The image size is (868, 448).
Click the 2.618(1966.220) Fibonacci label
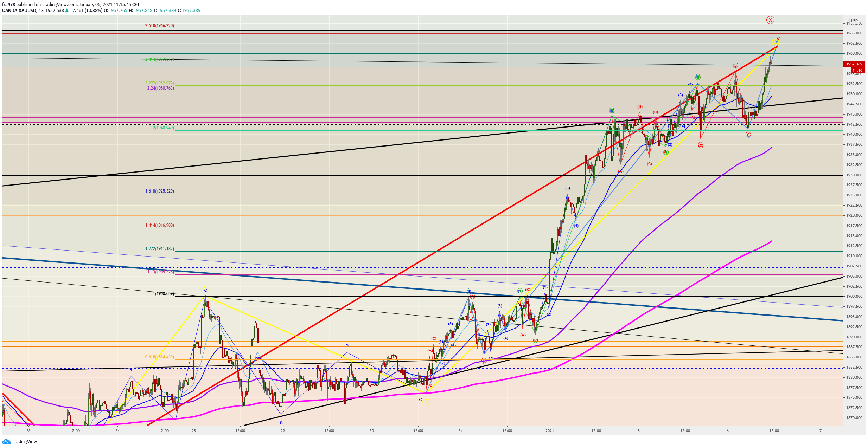coord(159,26)
